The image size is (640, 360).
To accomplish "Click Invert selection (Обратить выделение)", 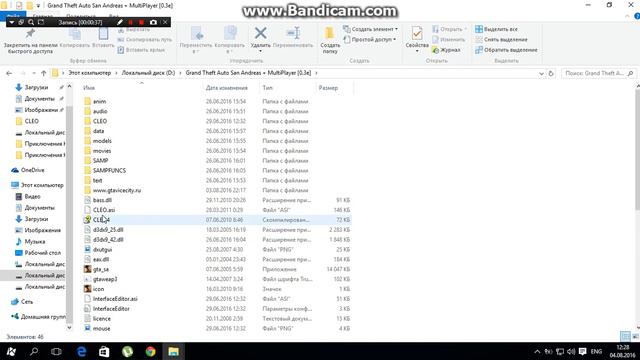I will (x=506, y=50).
